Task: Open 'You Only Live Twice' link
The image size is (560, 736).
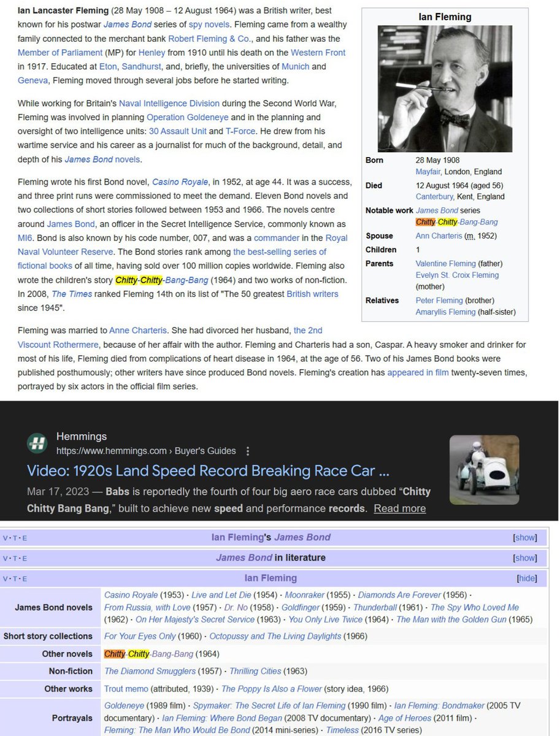Action: pyautogui.click(x=326, y=619)
